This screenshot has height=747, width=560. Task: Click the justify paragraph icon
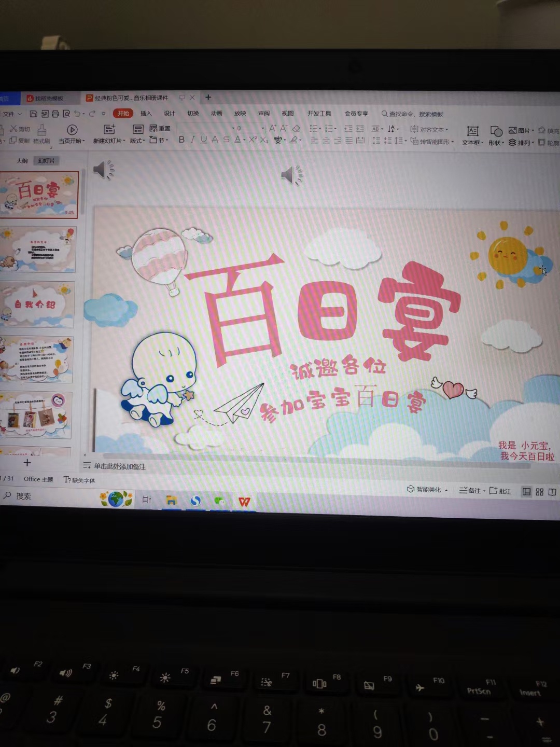coord(349,141)
